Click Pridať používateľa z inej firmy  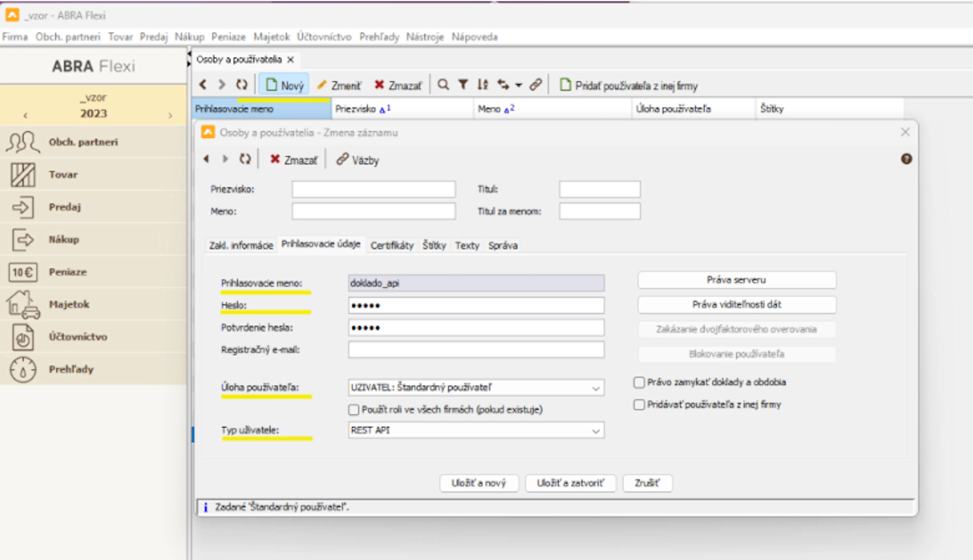[628, 85]
